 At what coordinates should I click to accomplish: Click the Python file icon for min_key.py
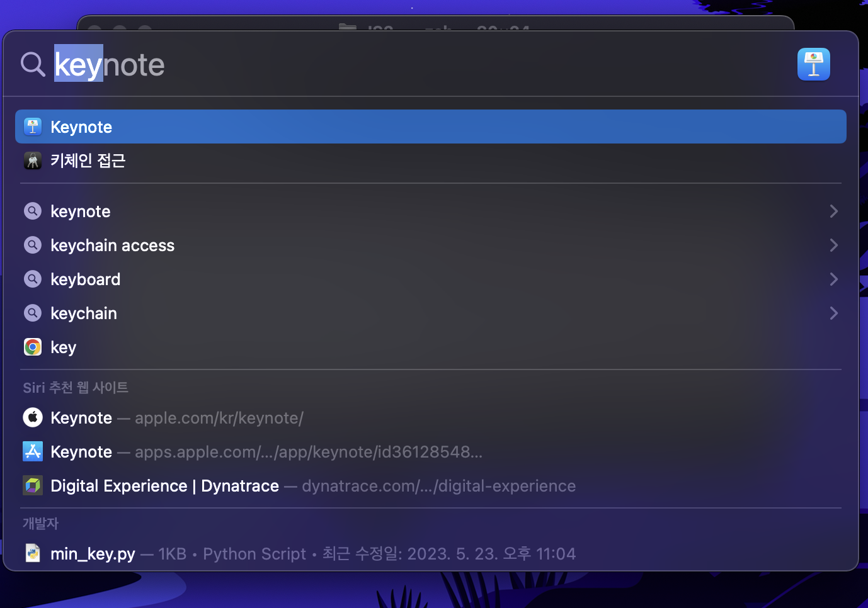pos(33,553)
